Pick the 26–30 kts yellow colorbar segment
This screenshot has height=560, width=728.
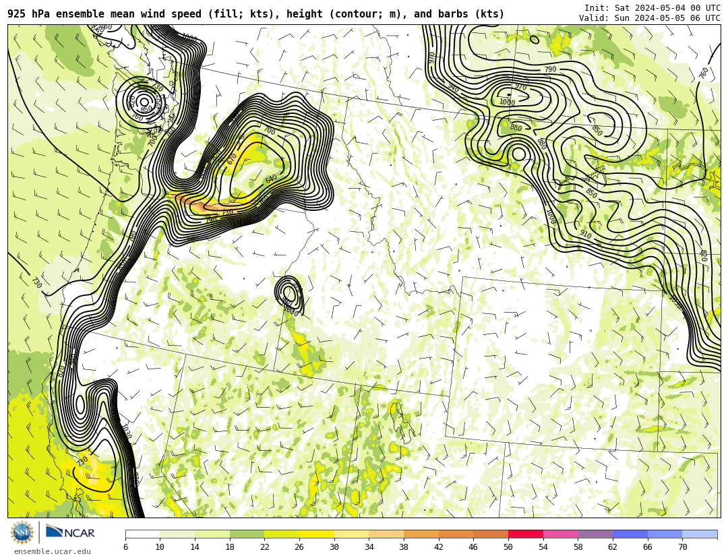(x=317, y=534)
